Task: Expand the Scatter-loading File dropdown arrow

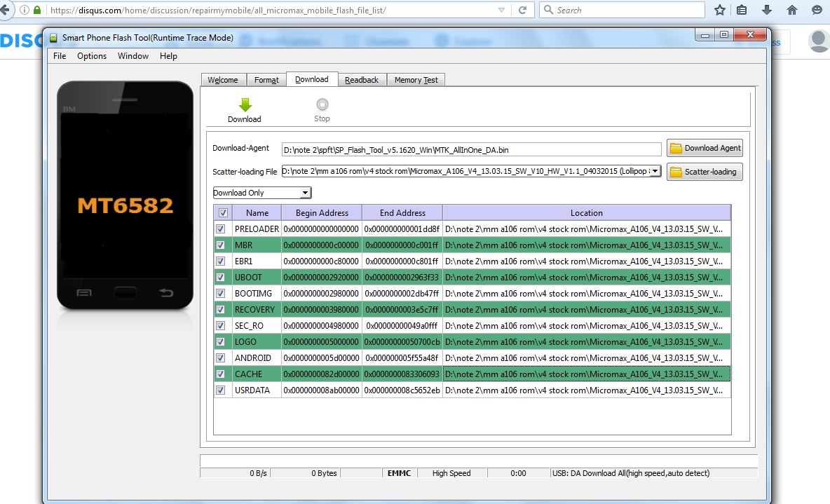Action: tap(655, 171)
